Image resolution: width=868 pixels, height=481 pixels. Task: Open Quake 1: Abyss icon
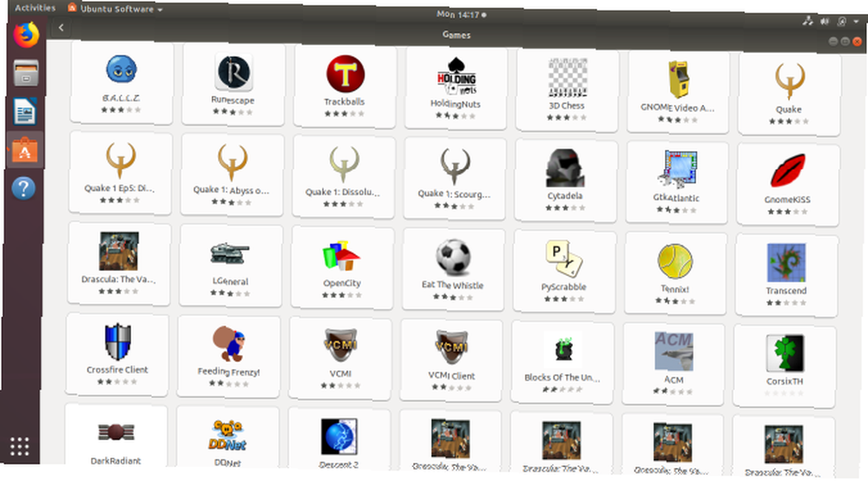[232, 162]
